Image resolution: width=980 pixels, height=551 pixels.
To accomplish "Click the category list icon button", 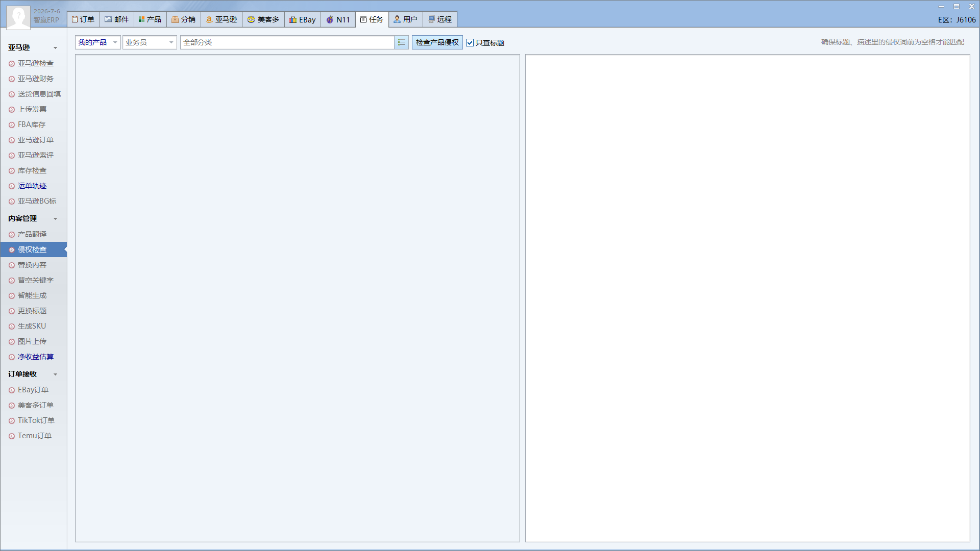I will pyautogui.click(x=401, y=42).
